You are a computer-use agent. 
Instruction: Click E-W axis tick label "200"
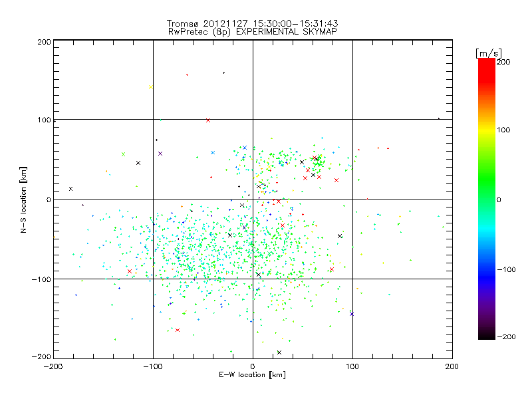pyautogui.click(x=452, y=366)
